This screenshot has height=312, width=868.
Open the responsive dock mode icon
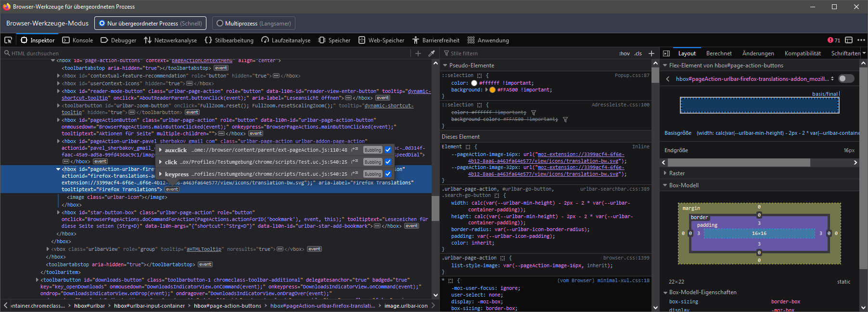pos(849,40)
